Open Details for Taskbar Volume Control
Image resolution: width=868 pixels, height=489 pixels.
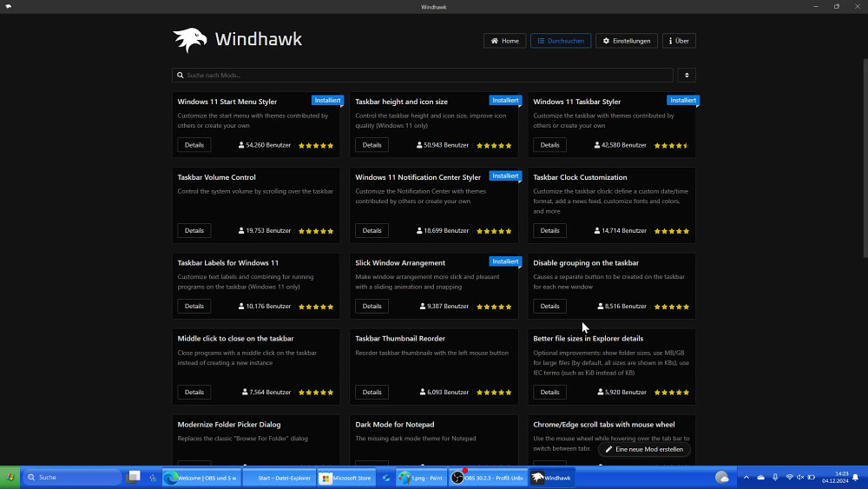[194, 230]
